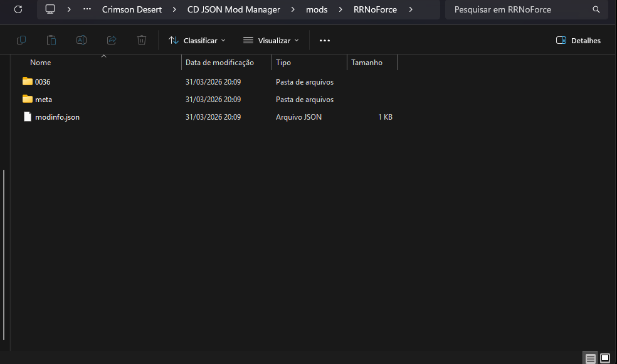Click the Copy icon in the toolbar
The width and height of the screenshot is (617, 364).
pos(21,40)
